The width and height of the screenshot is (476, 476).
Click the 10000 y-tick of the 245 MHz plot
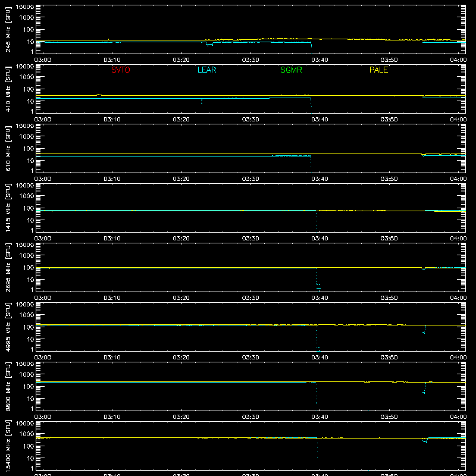coord(25,7)
